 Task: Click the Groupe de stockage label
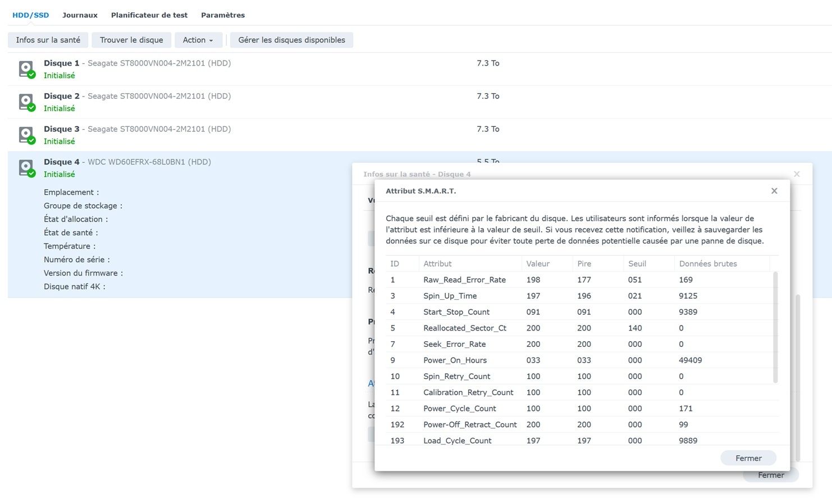(83, 206)
